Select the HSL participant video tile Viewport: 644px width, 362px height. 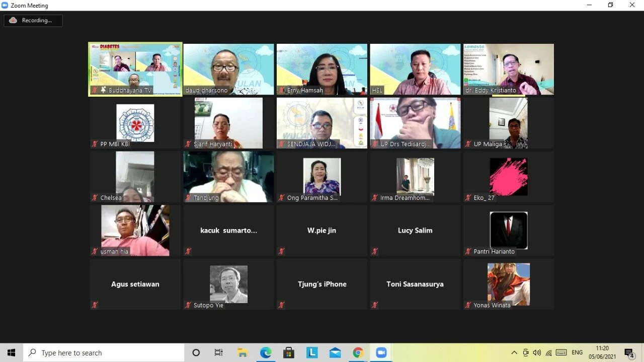415,69
